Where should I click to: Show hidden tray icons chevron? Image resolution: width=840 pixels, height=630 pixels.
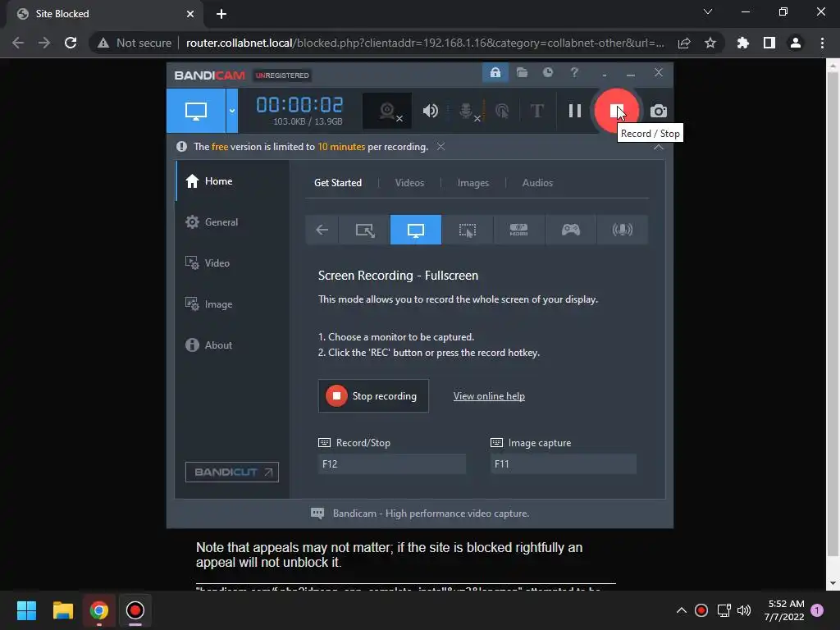click(x=682, y=610)
